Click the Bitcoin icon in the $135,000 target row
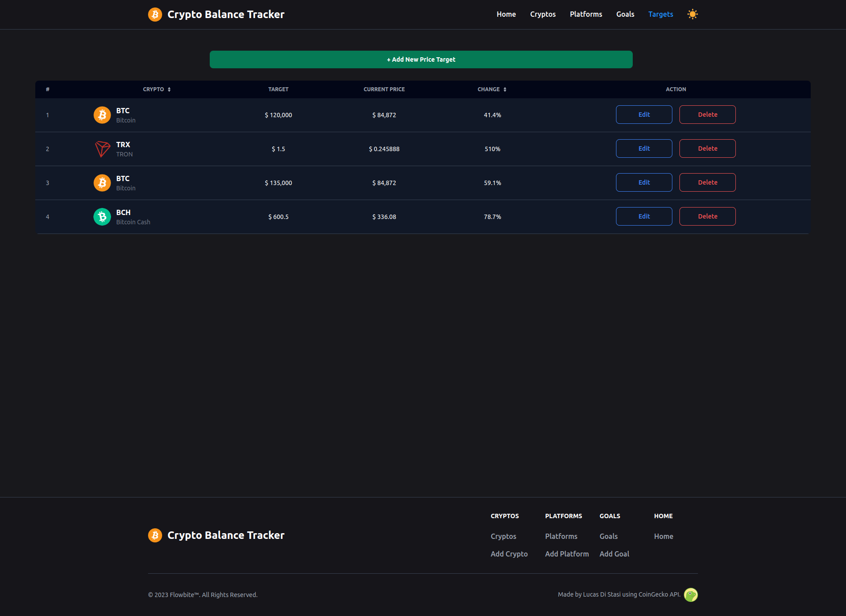 pyautogui.click(x=102, y=183)
